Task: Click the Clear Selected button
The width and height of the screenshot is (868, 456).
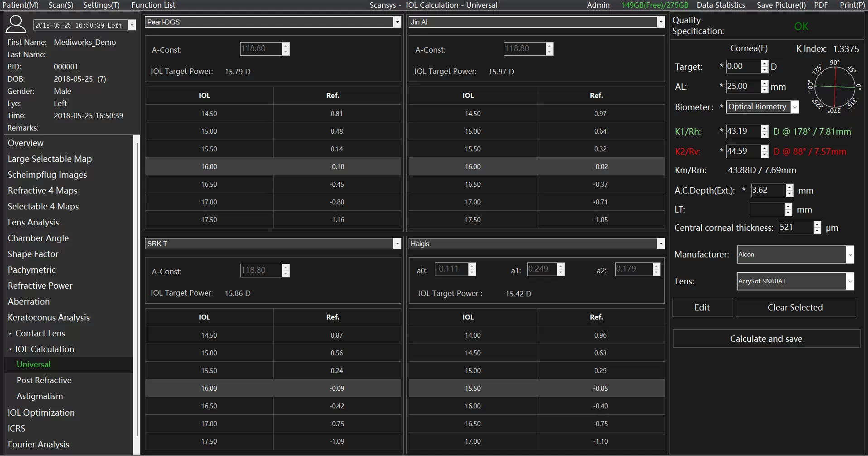Action: (x=795, y=308)
